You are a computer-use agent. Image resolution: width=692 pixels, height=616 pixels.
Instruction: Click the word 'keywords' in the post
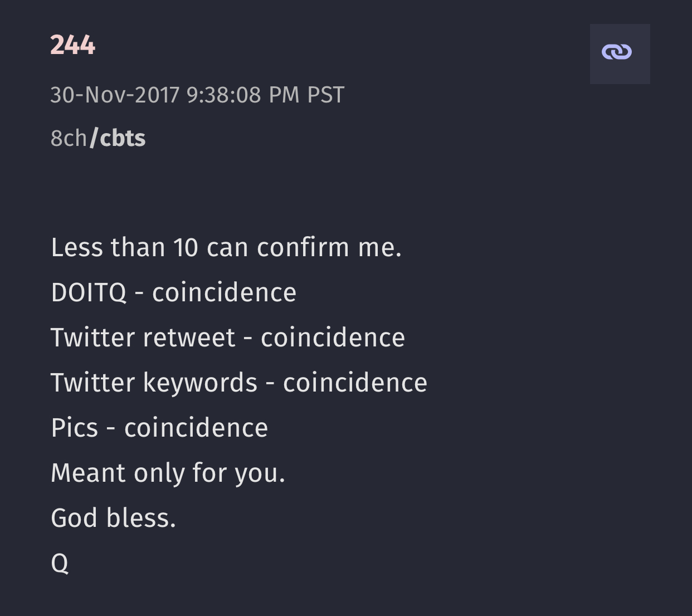click(x=200, y=383)
